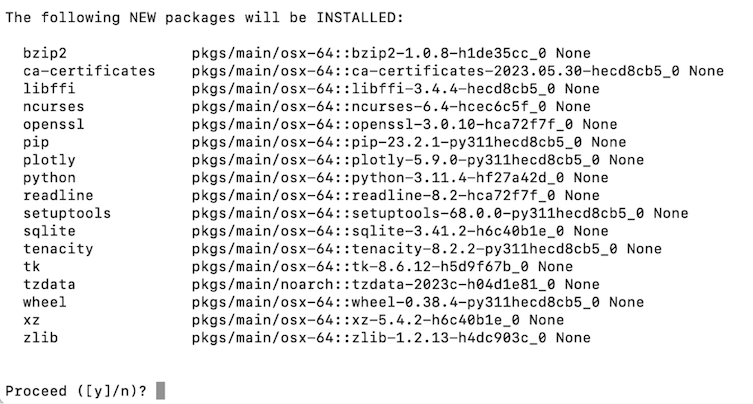Image resolution: width=753 pixels, height=404 pixels.
Task: Click the python package name in the list
Action: tap(48, 178)
